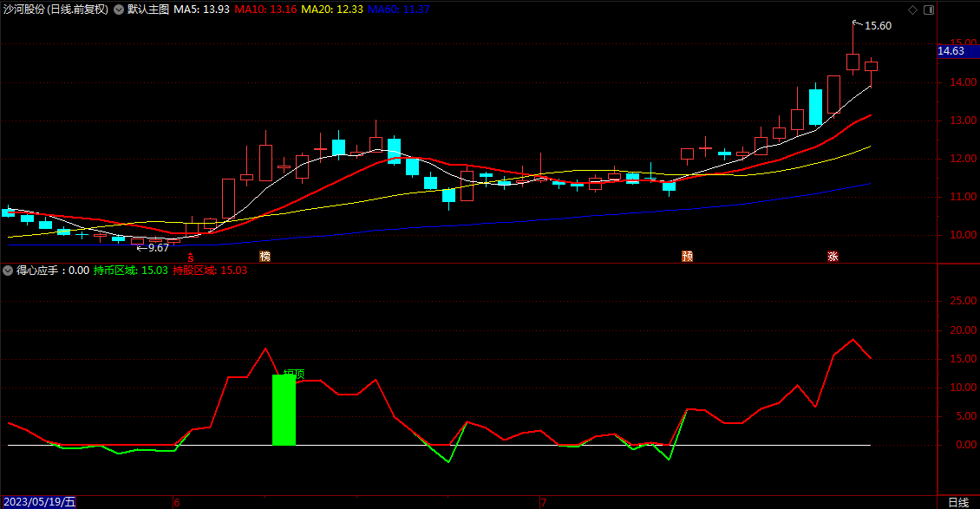Viewport: 980px width, 509px height.
Task: Click the 2023/05/19/五 date label
Action: [x=39, y=502]
